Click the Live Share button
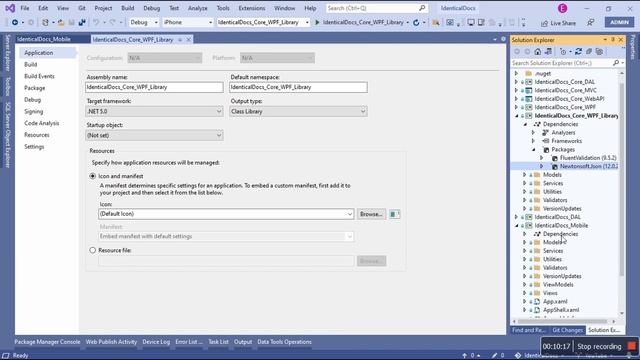 [558, 23]
